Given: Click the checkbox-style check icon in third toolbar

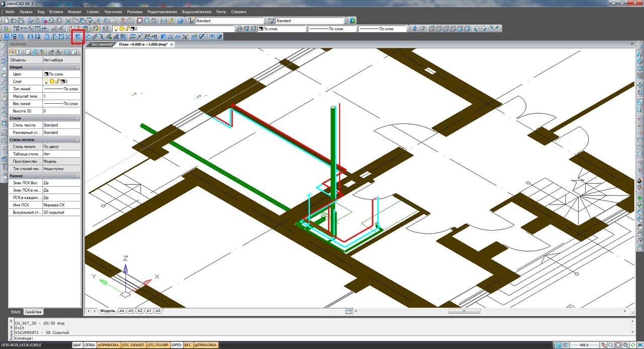Looking at the screenshot, I should click(201, 36).
